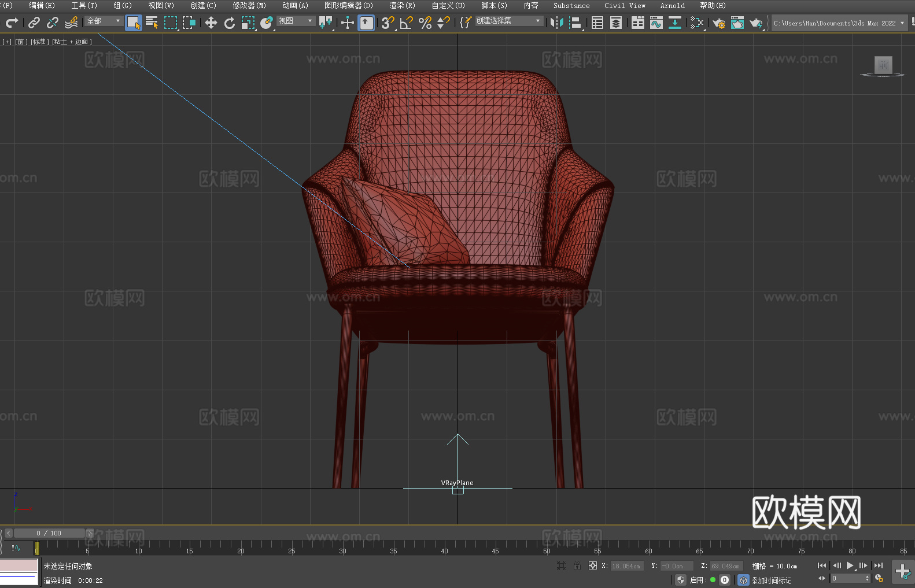
Task: Toggle the Scene Explorer
Action: pyautogui.click(x=597, y=23)
